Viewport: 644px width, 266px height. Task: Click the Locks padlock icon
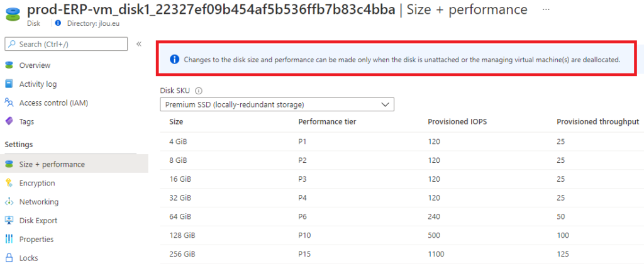tap(9, 258)
